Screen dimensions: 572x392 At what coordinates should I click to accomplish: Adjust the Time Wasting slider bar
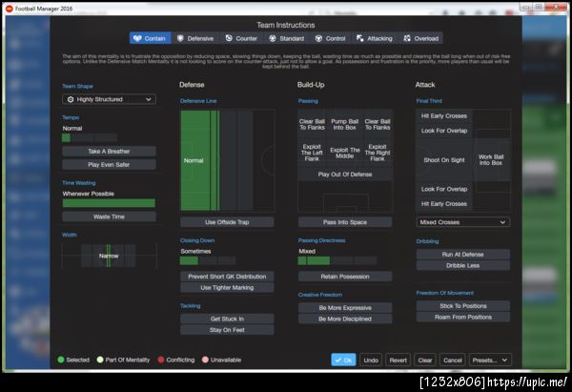[x=109, y=203]
